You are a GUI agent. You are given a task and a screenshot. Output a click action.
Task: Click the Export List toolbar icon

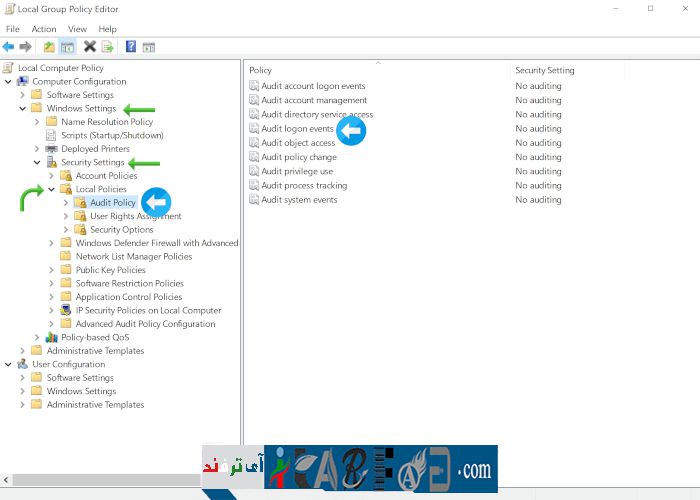pyautogui.click(x=107, y=47)
